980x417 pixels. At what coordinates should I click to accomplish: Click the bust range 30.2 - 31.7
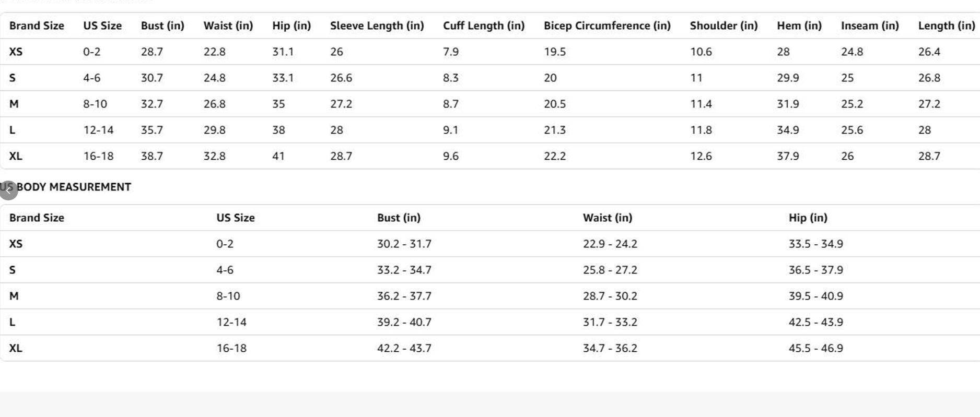point(404,244)
